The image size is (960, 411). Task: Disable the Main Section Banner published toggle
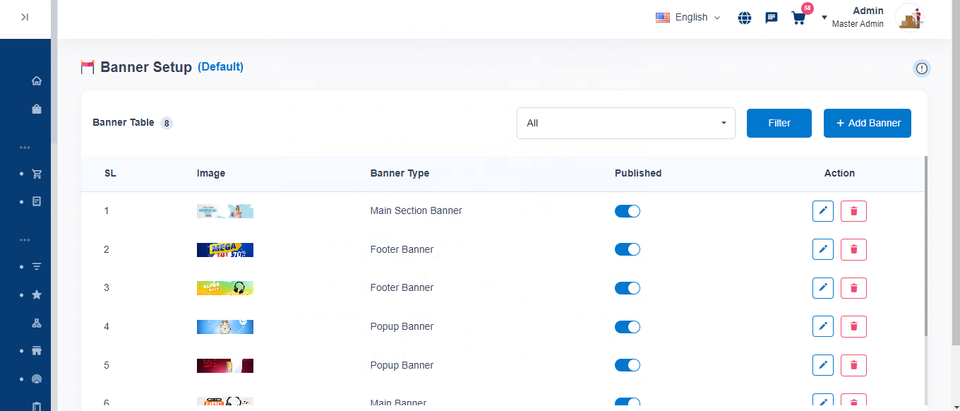[x=627, y=211]
